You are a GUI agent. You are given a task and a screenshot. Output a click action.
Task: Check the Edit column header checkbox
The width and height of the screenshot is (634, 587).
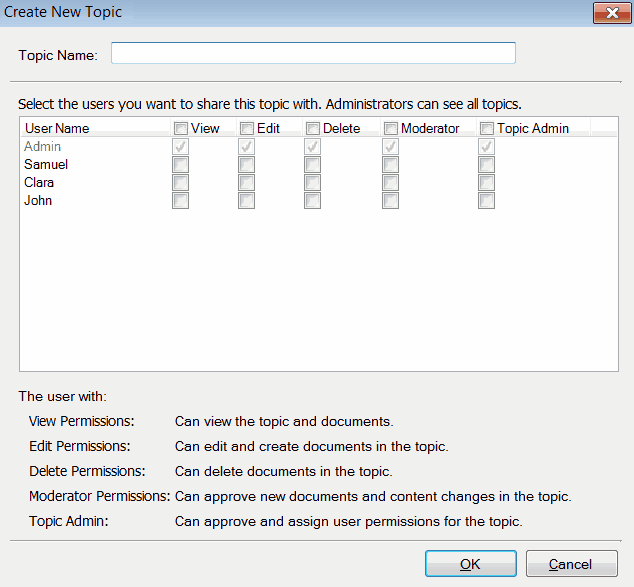(x=246, y=128)
